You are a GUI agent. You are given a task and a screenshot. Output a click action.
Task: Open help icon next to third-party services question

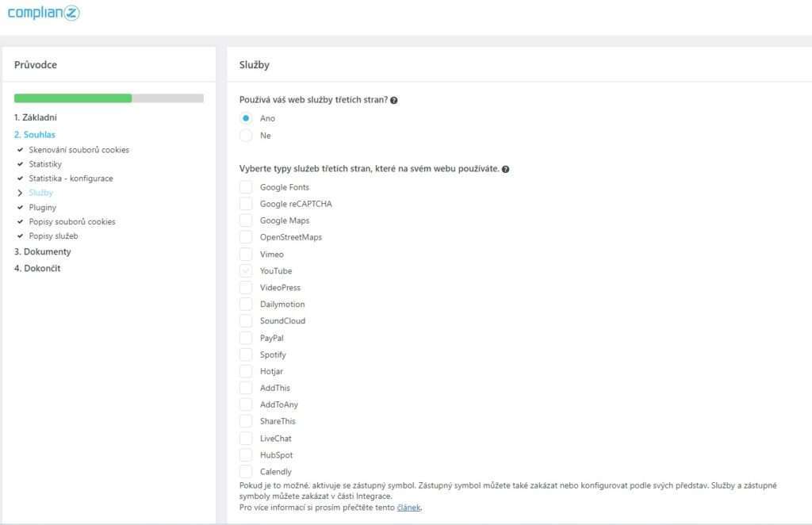pyautogui.click(x=393, y=101)
